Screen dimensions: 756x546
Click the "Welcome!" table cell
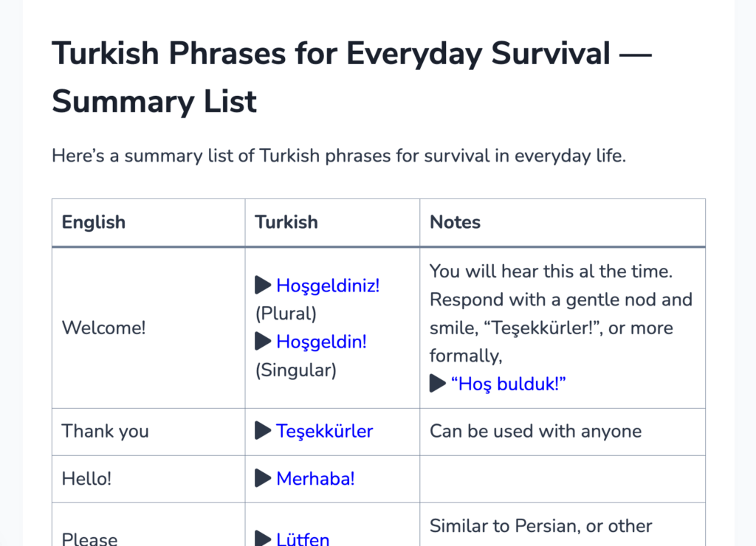tap(103, 328)
